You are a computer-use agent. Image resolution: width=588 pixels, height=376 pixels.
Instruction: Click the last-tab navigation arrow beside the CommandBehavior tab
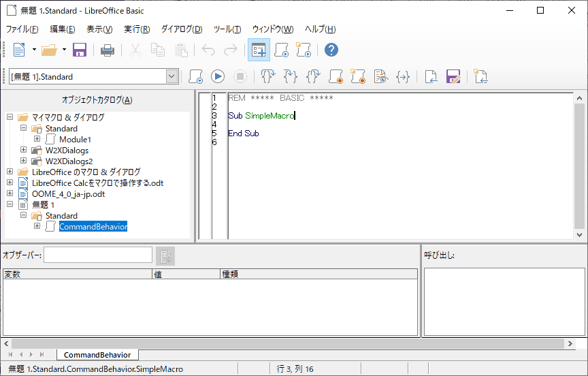(42, 355)
